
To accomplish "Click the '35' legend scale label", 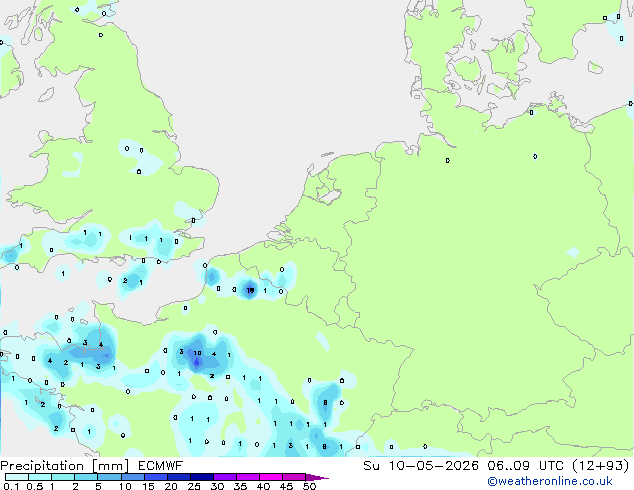I will pos(240,486).
